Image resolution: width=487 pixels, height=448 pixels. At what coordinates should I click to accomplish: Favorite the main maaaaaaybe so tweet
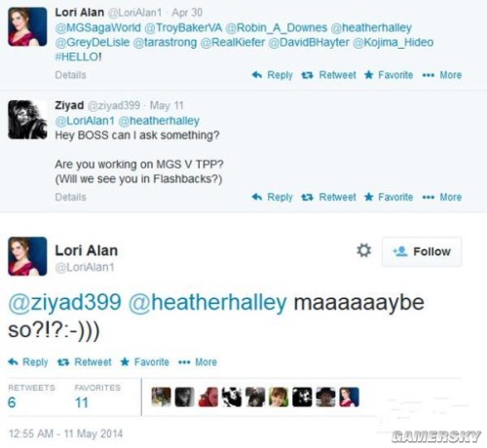(x=145, y=362)
